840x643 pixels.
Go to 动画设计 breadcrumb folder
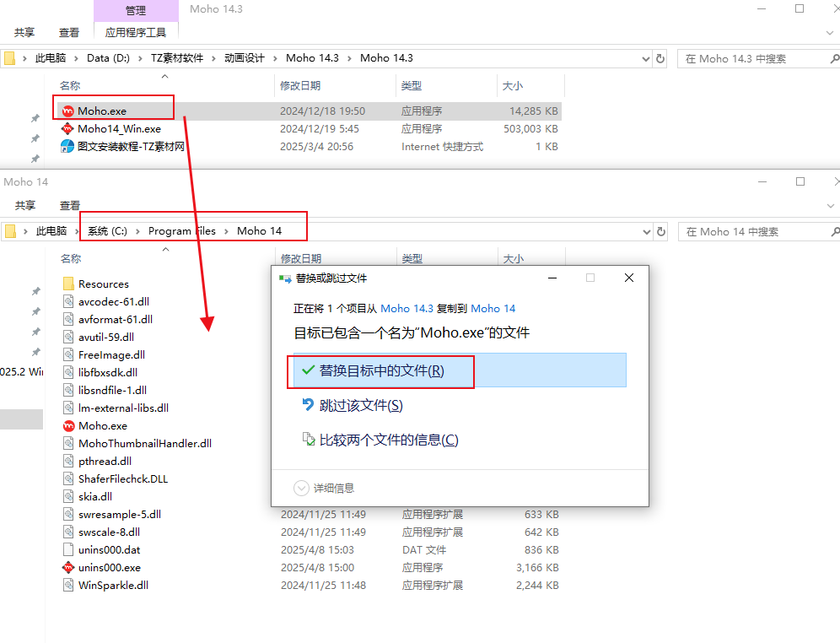tap(245, 58)
